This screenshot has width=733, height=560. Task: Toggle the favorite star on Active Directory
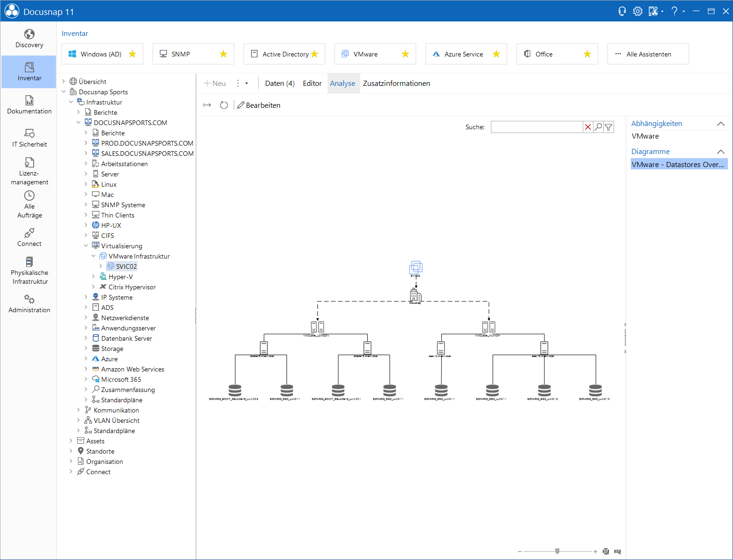(314, 54)
